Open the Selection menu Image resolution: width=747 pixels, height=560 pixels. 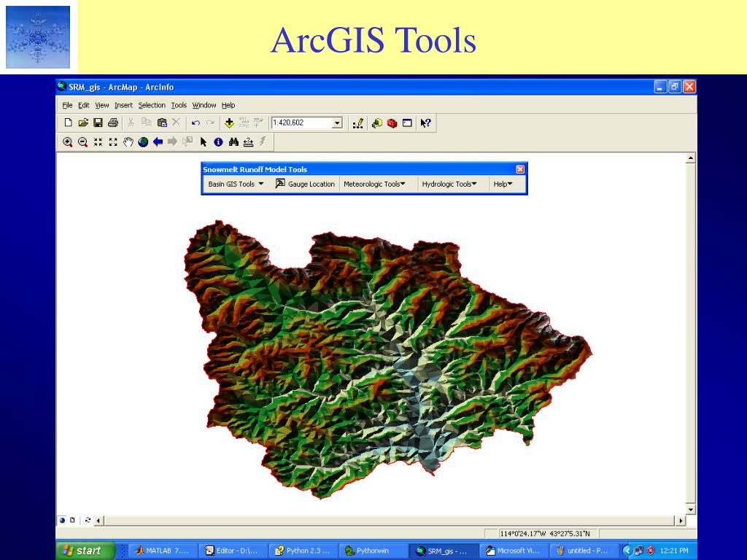point(152,105)
